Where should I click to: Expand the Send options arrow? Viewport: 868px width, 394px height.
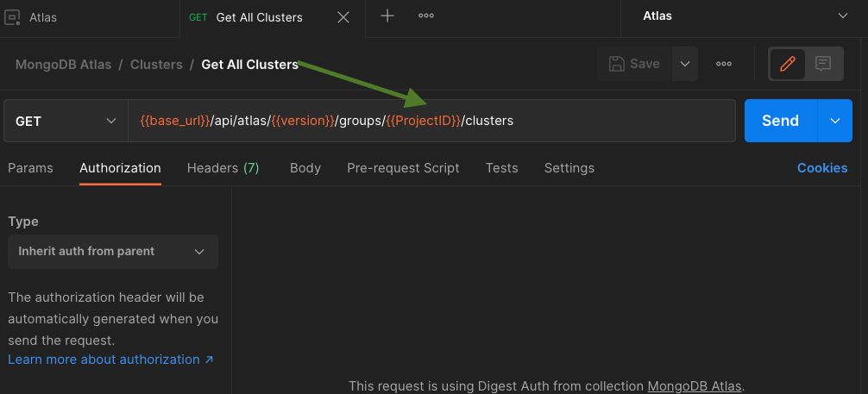pos(835,121)
